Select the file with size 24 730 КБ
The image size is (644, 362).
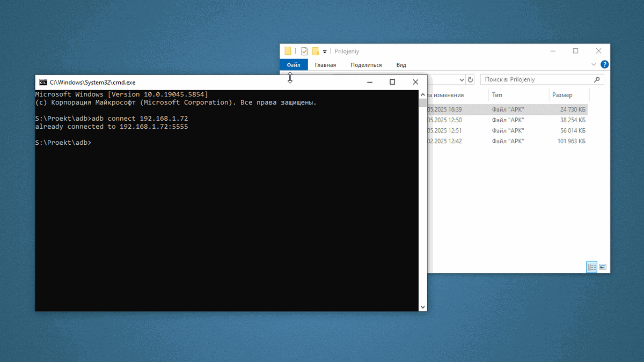(x=507, y=109)
